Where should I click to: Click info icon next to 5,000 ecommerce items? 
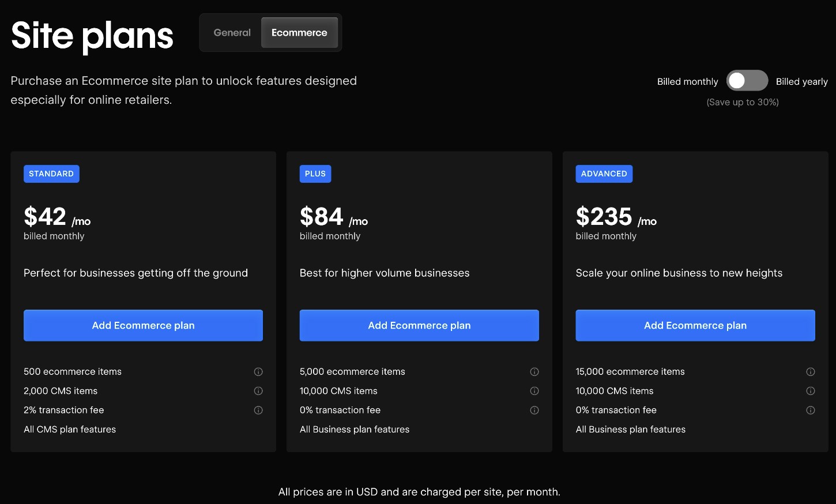534,371
